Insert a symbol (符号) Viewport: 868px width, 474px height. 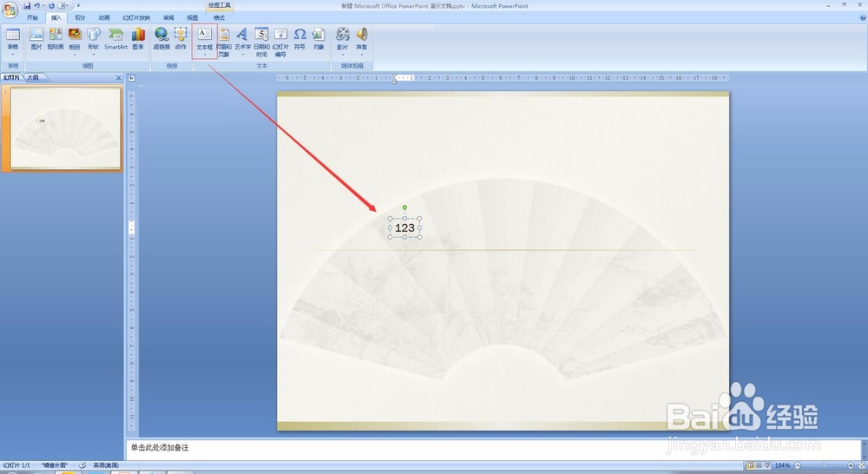299,39
